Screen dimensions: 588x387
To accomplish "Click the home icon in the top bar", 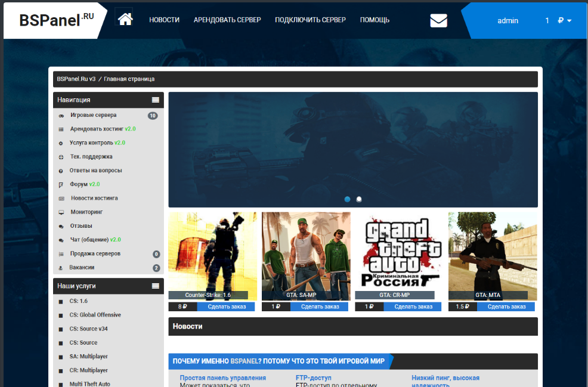I will 125,19.
